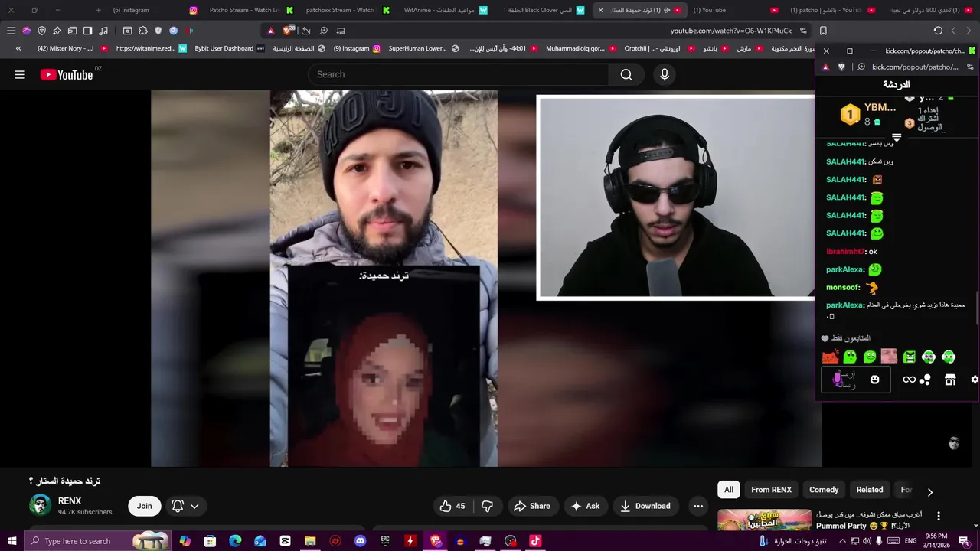Click the YouTube search magnifier button
Image resolution: width=980 pixels, height=551 pixels.
click(626, 74)
